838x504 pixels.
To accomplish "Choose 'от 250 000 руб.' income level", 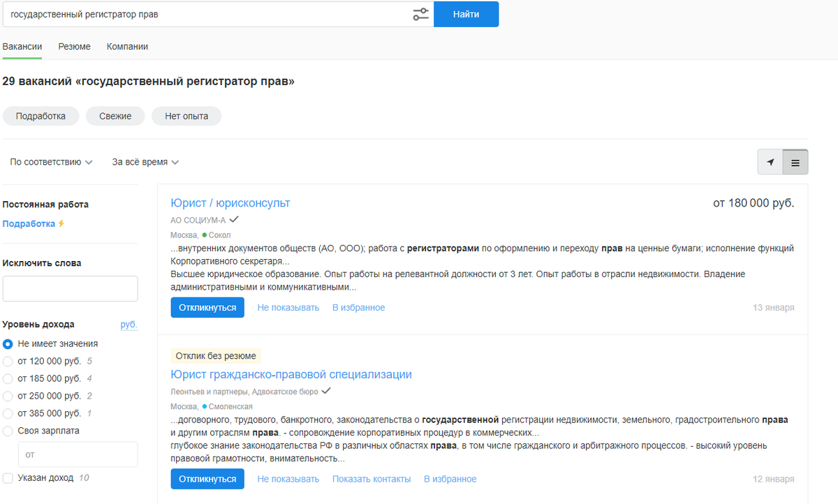I will pos(8,396).
